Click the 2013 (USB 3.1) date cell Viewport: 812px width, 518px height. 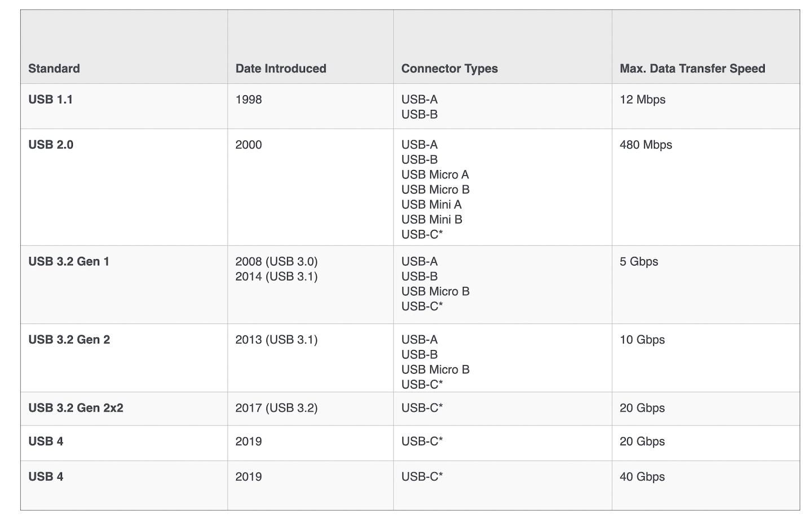click(276, 340)
